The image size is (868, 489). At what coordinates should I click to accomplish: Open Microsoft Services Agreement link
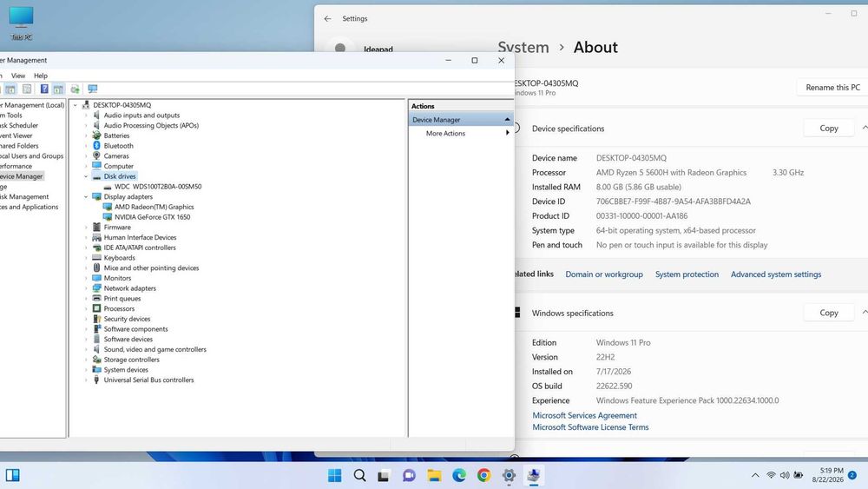584,415
